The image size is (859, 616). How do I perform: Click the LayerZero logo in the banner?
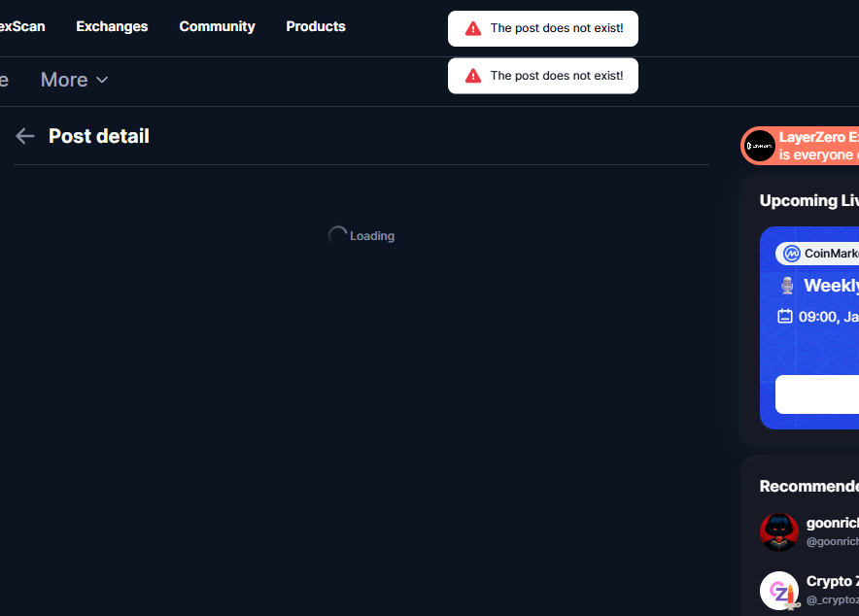[x=760, y=146]
